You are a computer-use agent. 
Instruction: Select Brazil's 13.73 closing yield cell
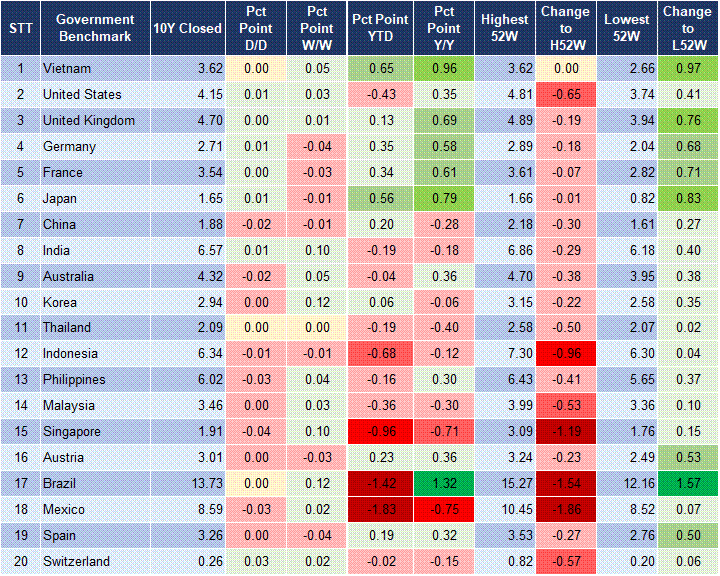pyautogui.click(x=187, y=484)
